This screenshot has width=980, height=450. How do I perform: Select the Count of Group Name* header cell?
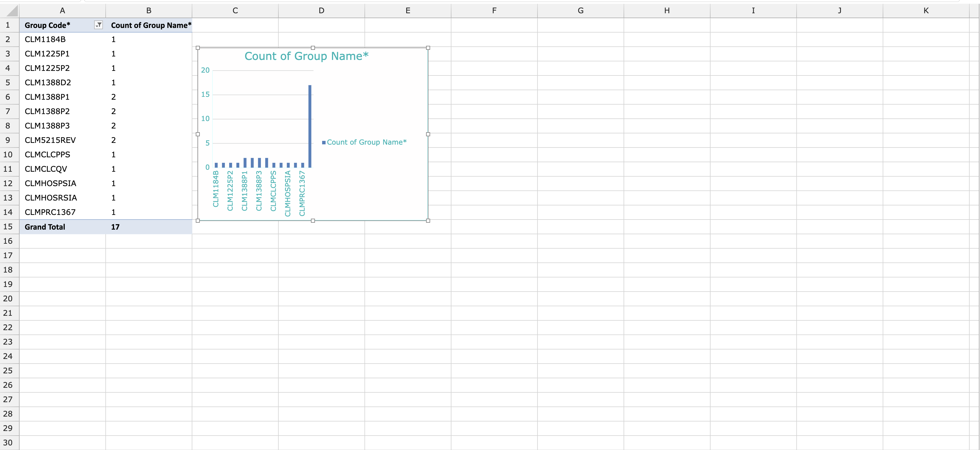151,25
